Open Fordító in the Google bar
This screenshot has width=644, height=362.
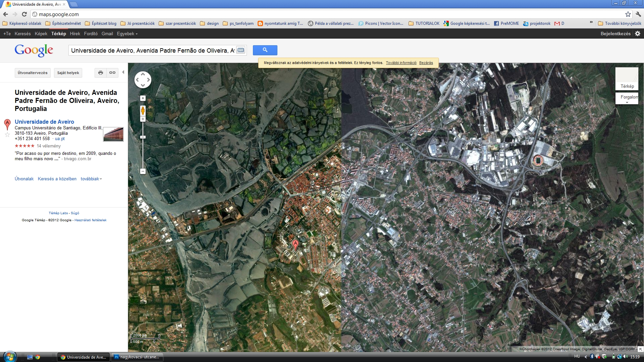(x=91, y=34)
